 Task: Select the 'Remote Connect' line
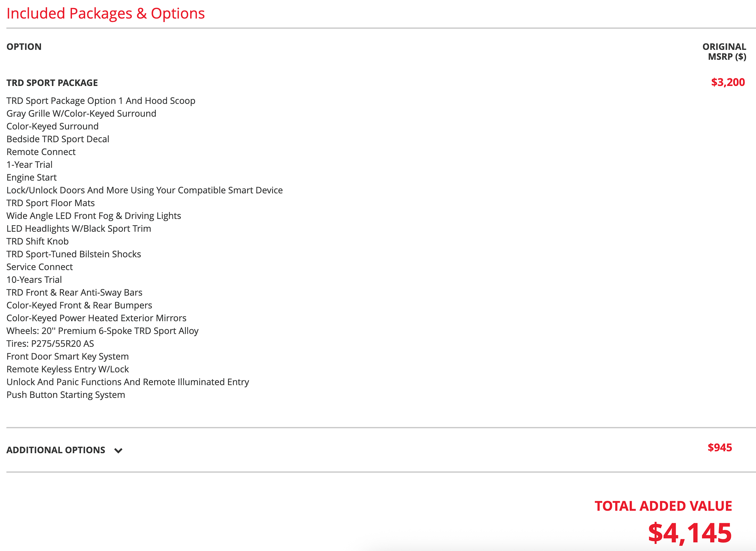click(x=41, y=152)
